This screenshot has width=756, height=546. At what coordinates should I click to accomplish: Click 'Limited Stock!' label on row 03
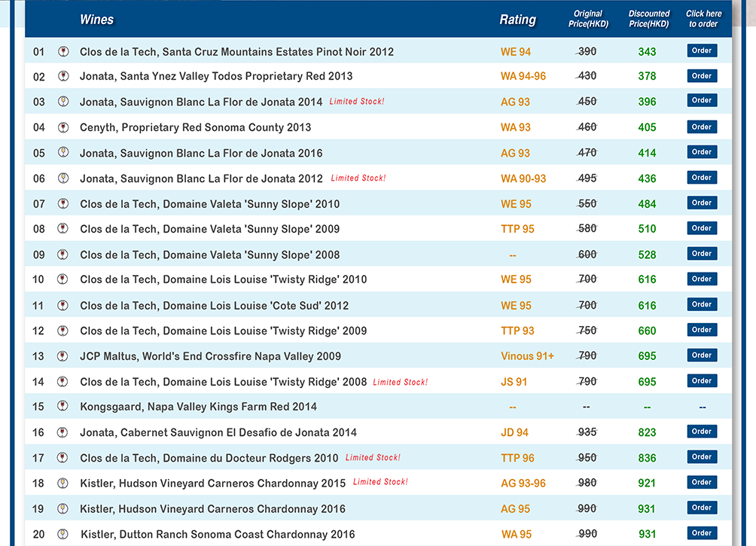click(x=357, y=101)
